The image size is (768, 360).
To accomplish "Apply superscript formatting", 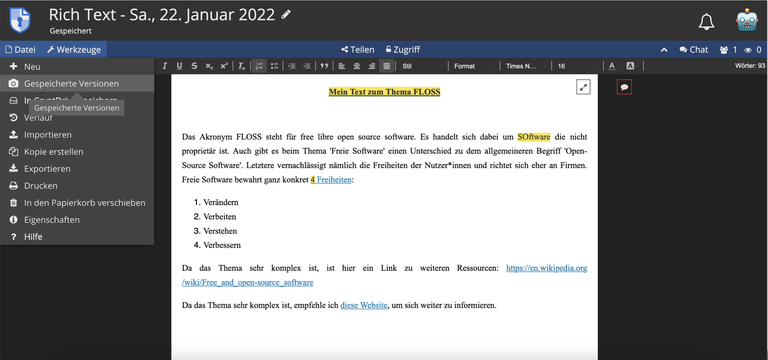I will pos(224,66).
